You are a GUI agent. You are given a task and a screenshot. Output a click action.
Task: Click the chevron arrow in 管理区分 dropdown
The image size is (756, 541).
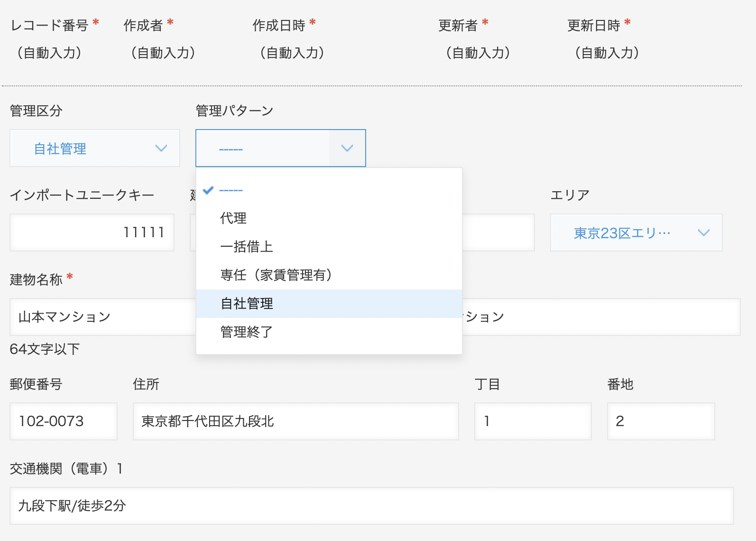coord(161,148)
